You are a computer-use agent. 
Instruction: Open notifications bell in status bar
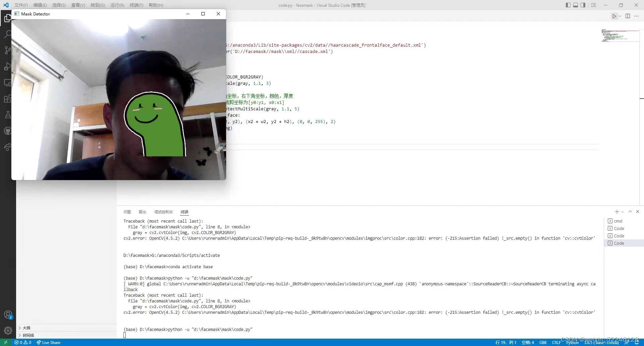pos(637,342)
